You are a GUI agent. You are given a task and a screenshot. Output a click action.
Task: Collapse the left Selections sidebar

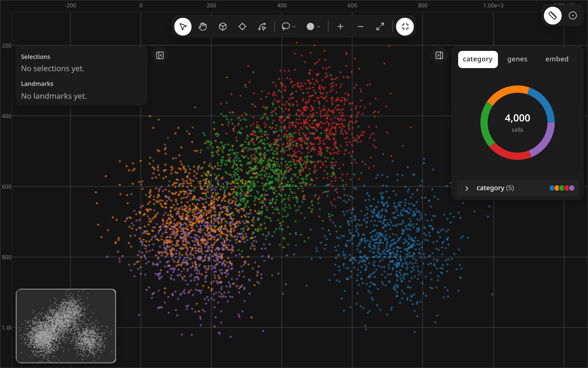click(x=160, y=55)
